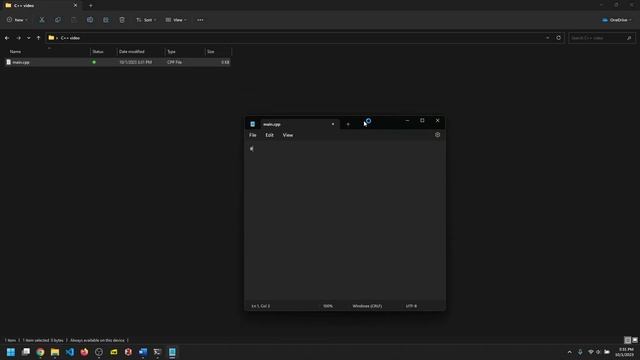Open the Windows Start menu

click(x=11, y=352)
